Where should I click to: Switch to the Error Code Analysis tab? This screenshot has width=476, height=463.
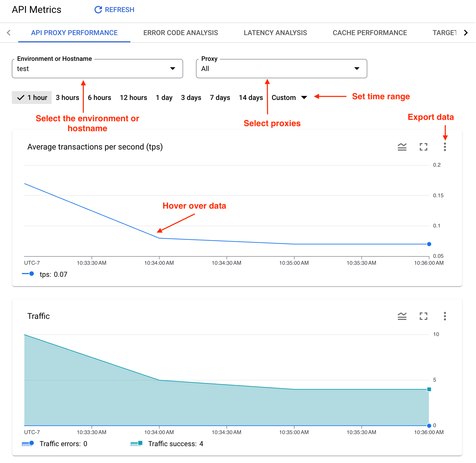[x=181, y=33]
